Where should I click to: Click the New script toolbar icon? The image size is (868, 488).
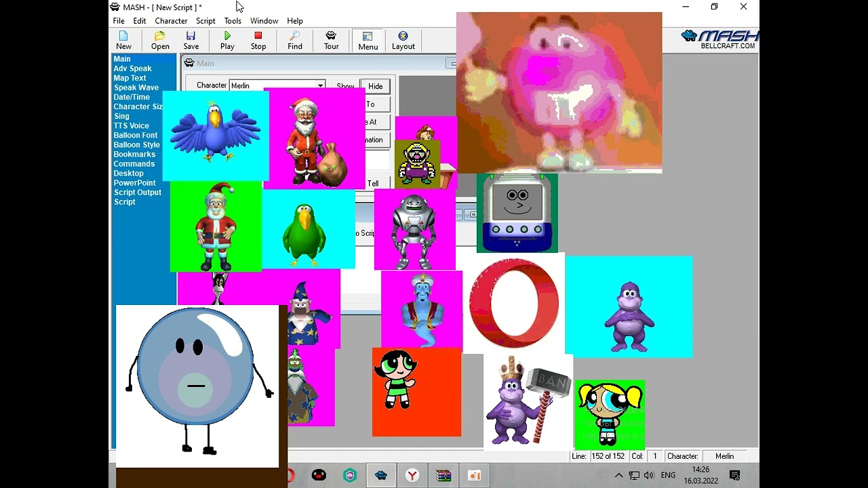click(x=123, y=41)
